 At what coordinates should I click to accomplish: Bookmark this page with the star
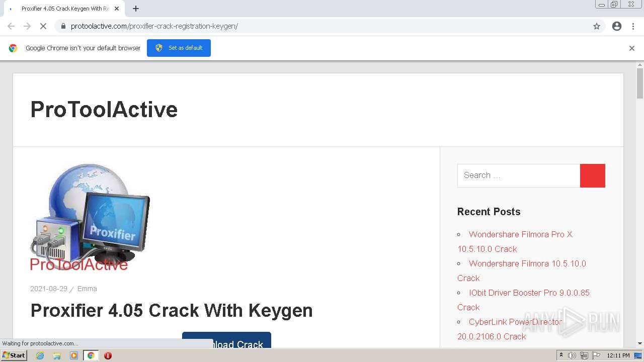pyautogui.click(x=597, y=26)
